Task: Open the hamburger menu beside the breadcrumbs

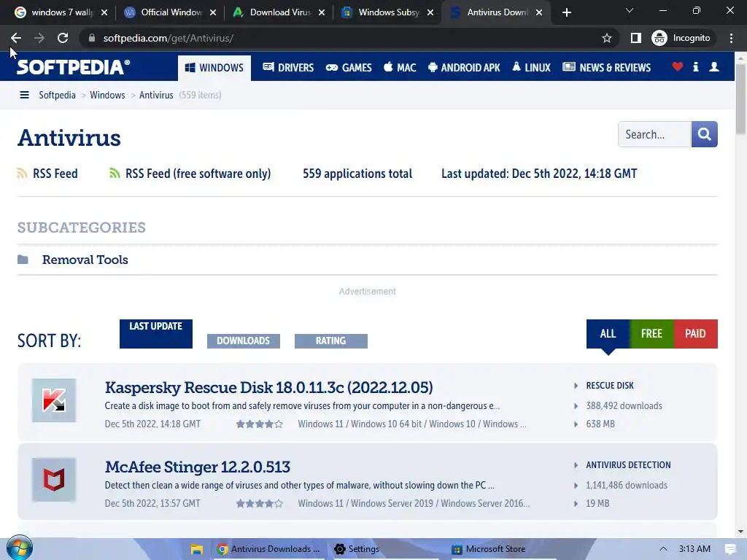Action: (24, 95)
